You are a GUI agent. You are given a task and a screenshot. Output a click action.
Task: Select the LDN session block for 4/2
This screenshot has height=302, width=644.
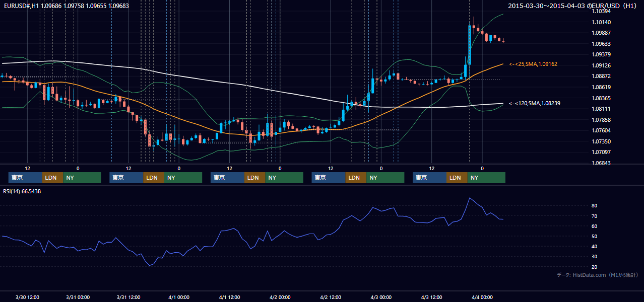pos(356,178)
